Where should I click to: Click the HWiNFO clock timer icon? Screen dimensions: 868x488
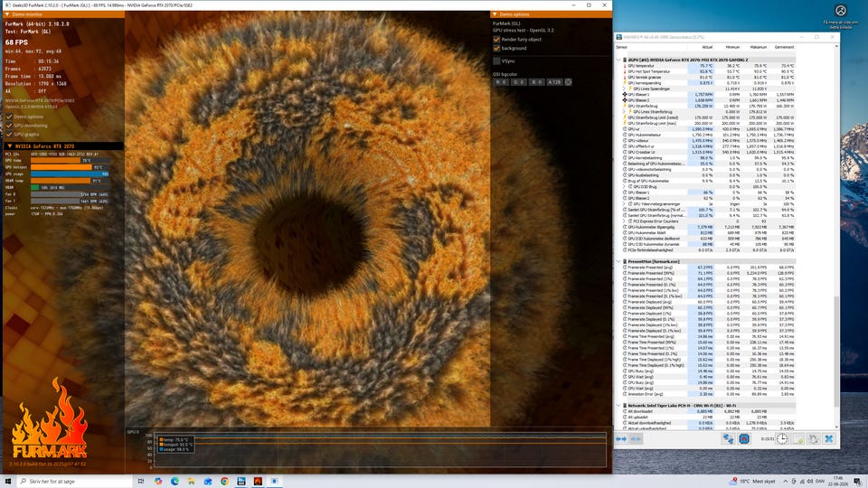(x=781, y=439)
